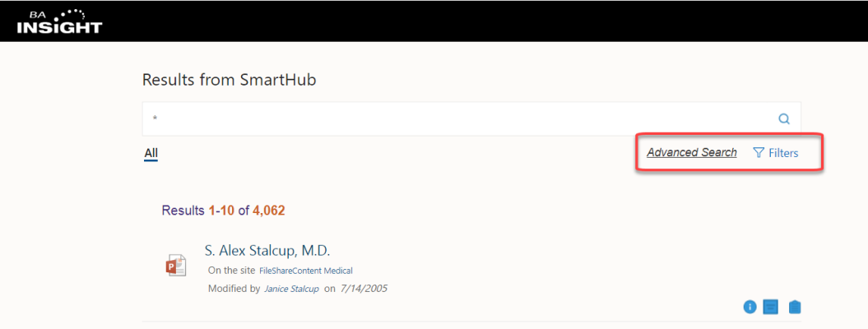Image resolution: width=868 pixels, height=329 pixels.
Task: Click the Modified by label
Action: point(234,289)
